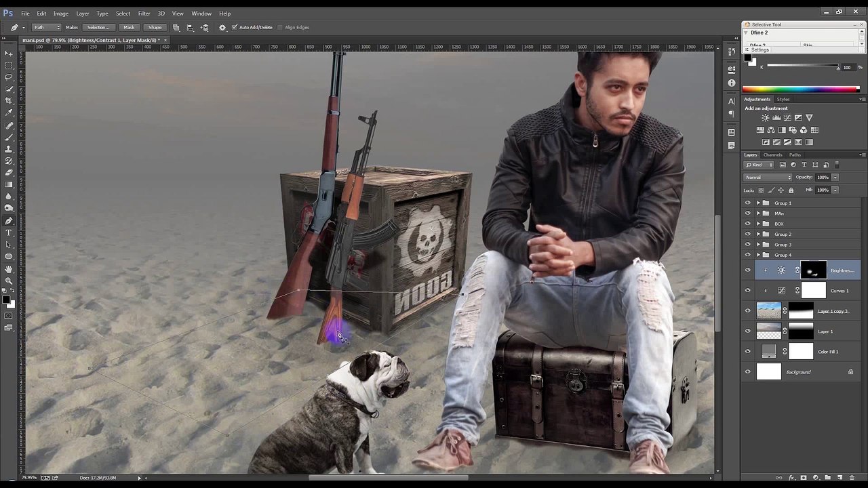868x488 pixels.
Task: Toggle visibility of Curves 1 layer
Action: [x=748, y=290]
